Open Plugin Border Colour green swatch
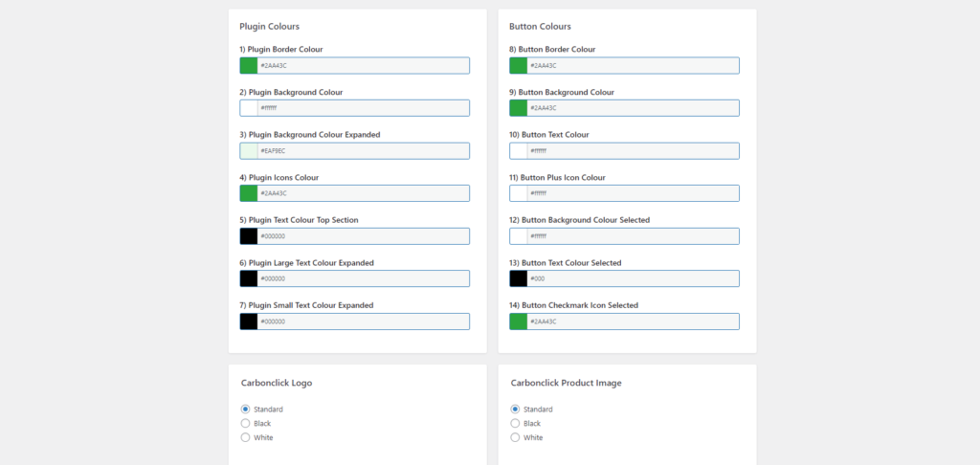The height and width of the screenshot is (465, 980). pos(249,66)
